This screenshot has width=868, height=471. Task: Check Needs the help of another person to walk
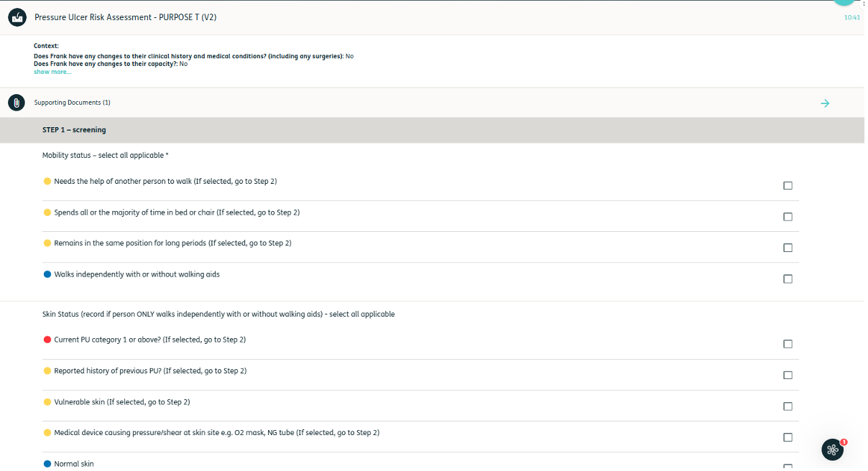[x=788, y=185]
